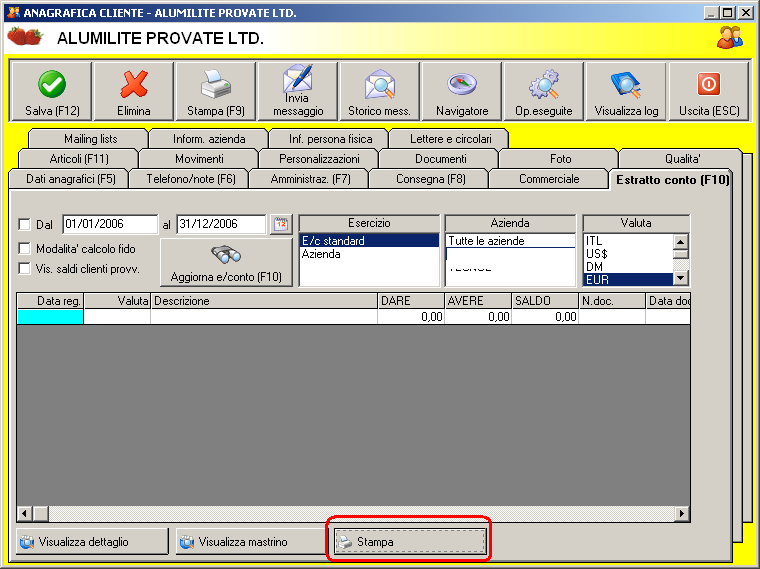Screen dimensions: 760x569
Task: Open the Consegna (F8) tab
Action: (430, 179)
